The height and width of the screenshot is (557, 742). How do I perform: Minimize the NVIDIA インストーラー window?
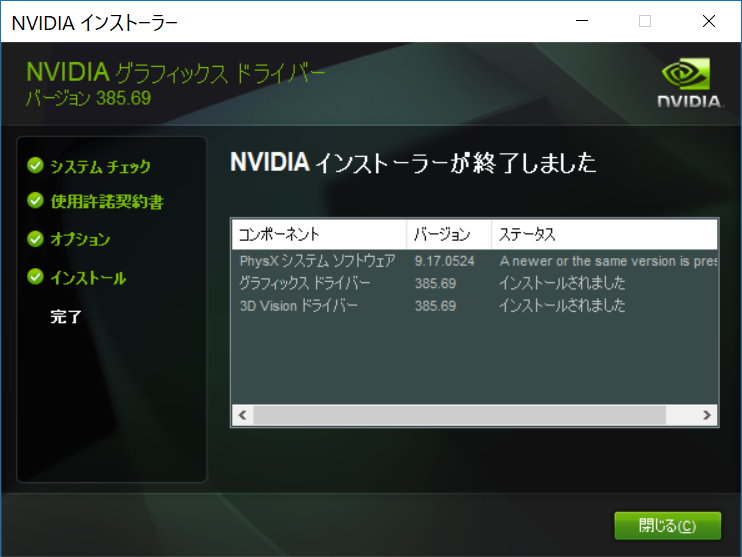click(x=582, y=21)
